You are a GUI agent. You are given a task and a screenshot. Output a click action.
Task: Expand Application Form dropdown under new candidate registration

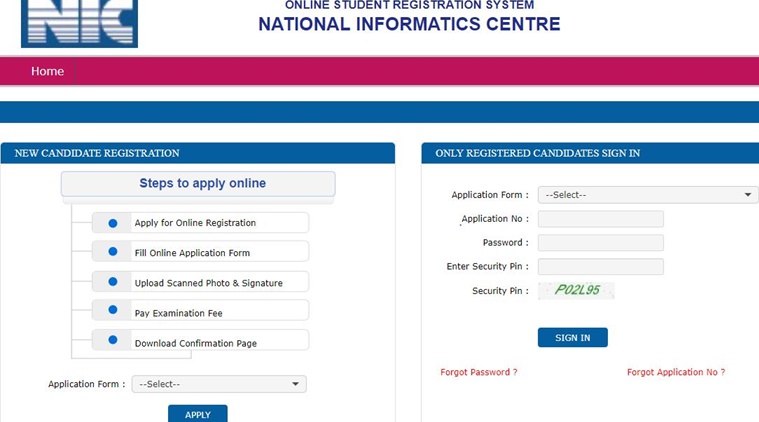218,384
